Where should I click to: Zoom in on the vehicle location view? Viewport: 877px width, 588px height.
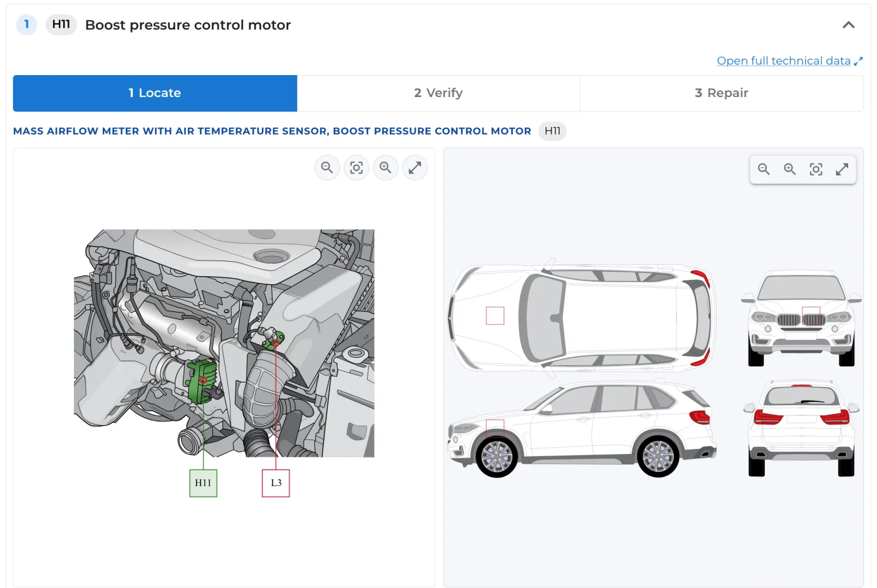790,169
